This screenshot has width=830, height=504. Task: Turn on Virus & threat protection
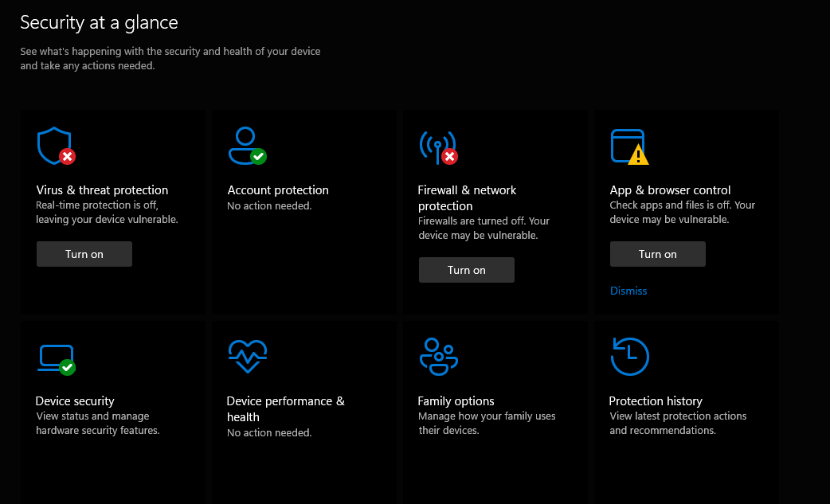point(84,254)
